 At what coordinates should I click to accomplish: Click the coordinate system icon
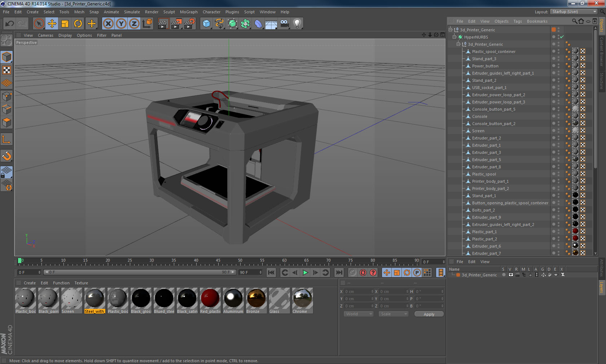tap(147, 24)
